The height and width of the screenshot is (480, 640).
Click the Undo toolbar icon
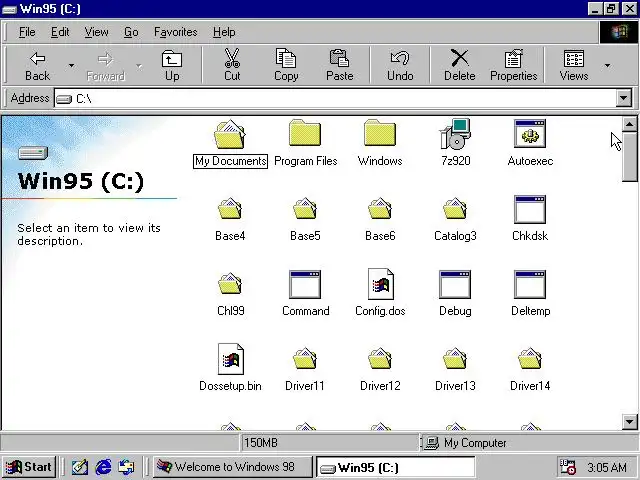click(400, 58)
